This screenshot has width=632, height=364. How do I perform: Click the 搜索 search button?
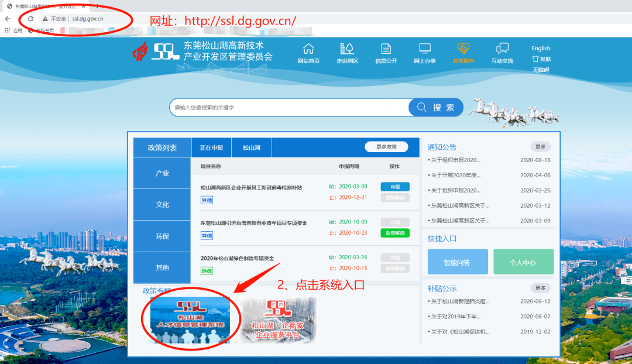click(x=436, y=108)
